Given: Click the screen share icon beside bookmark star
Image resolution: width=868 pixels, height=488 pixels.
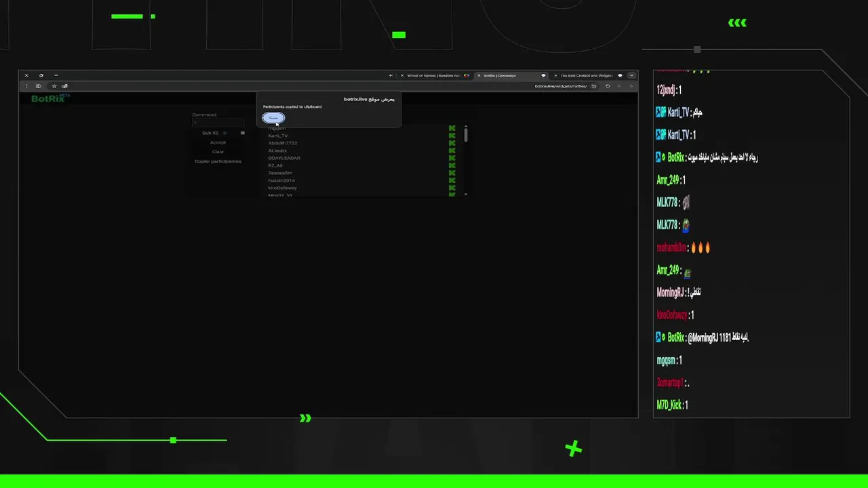Looking at the screenshot, I should tap(64, 86).
